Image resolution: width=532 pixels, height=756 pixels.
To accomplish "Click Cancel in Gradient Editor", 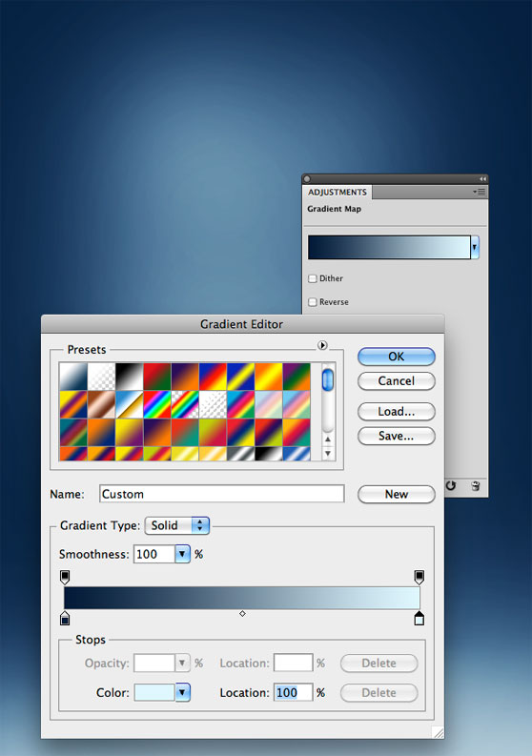I will [x=397, y=381].
